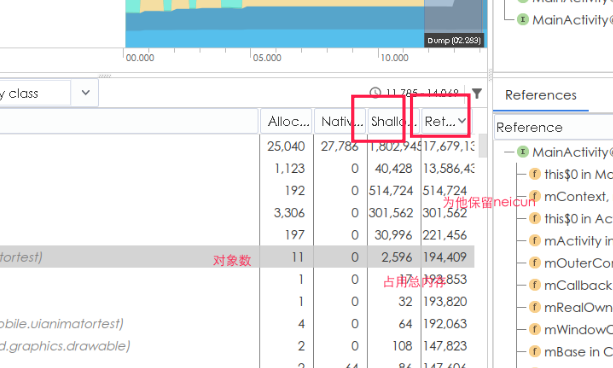Select the Dump (02.283) timeline marker

point(454,40)
